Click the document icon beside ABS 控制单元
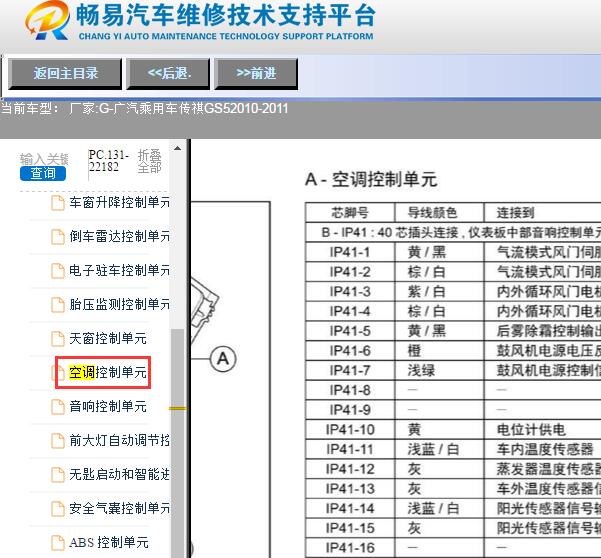601x558 pixels. 58,543
